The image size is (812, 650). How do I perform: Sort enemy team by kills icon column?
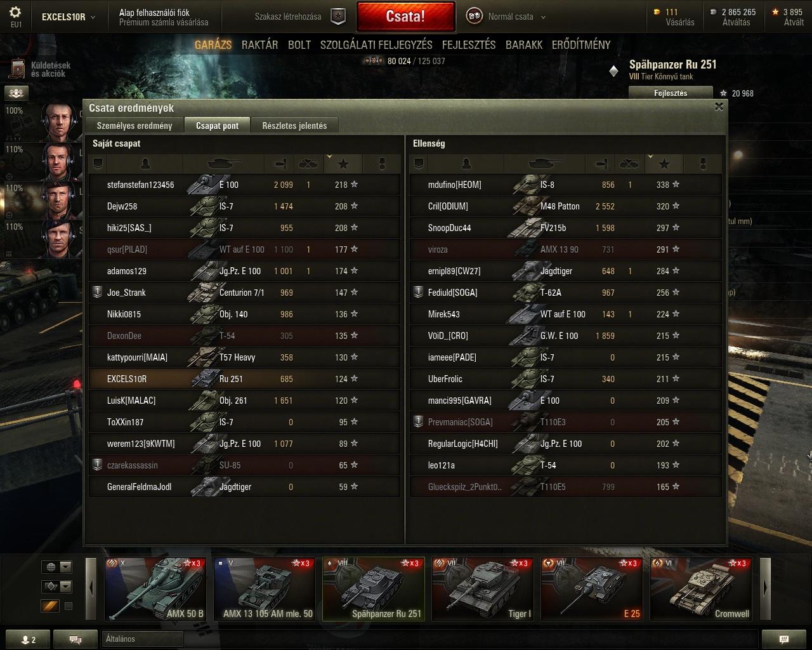point(629,164)
